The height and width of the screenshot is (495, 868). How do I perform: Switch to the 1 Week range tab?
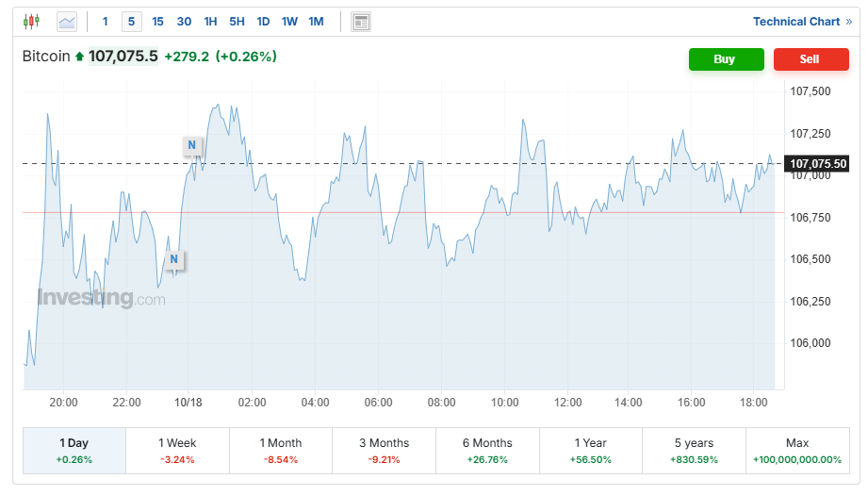click(177, 451)
